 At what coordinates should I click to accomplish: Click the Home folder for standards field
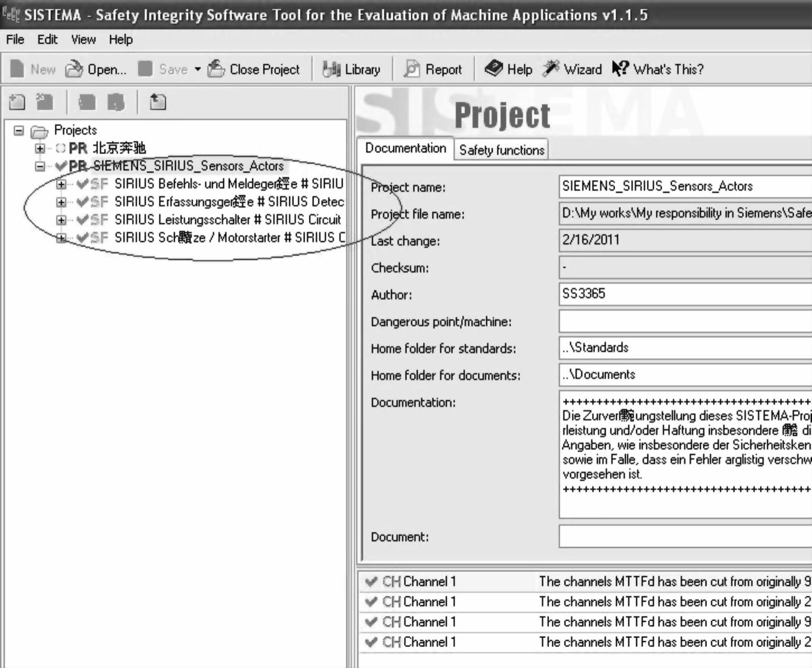685,348
